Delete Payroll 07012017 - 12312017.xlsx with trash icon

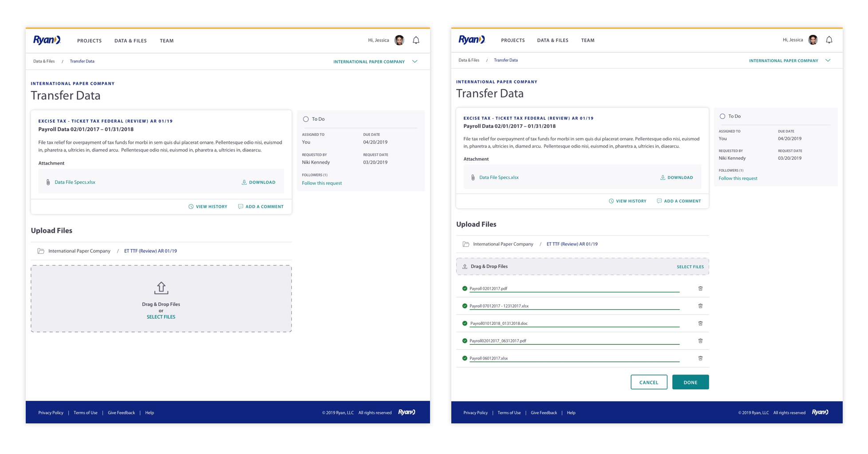(x=700, y=306)
